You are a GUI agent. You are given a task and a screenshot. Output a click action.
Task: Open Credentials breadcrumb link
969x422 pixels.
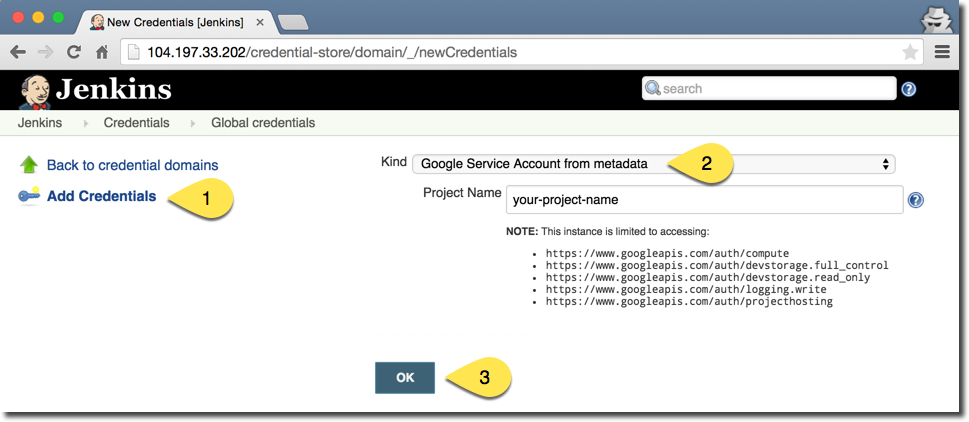coord(137,122)
